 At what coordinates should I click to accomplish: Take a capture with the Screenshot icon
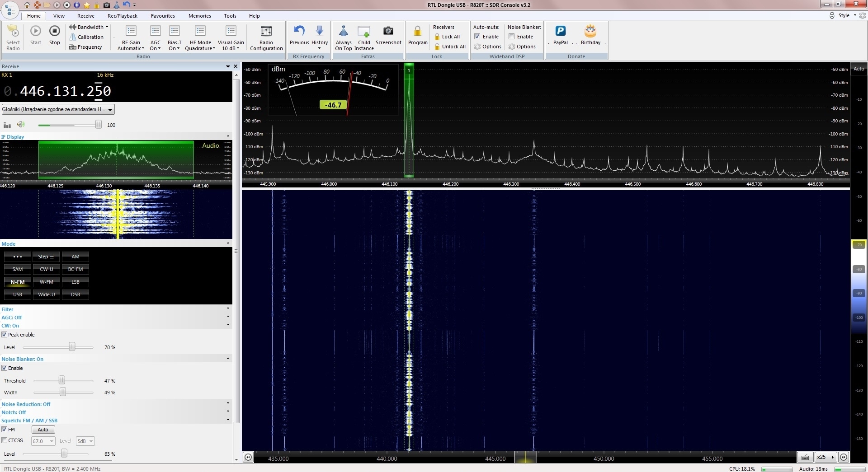coord(388,32)
